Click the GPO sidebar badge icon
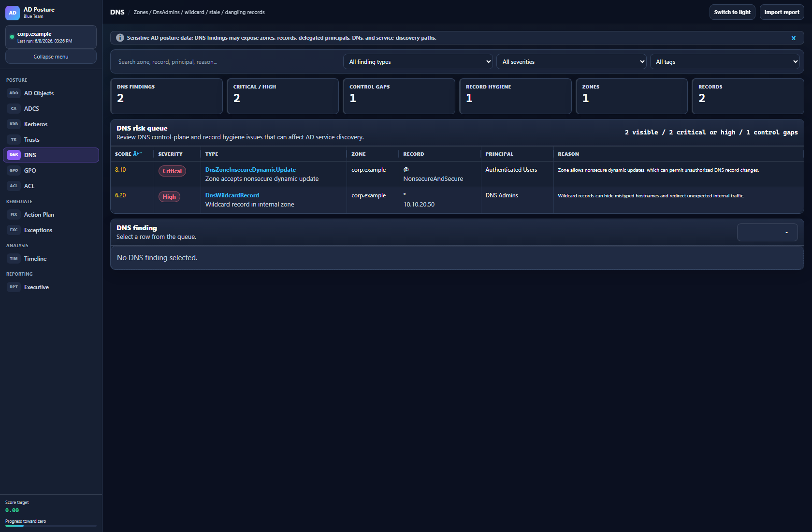812x532 pixels. (14, 171)
